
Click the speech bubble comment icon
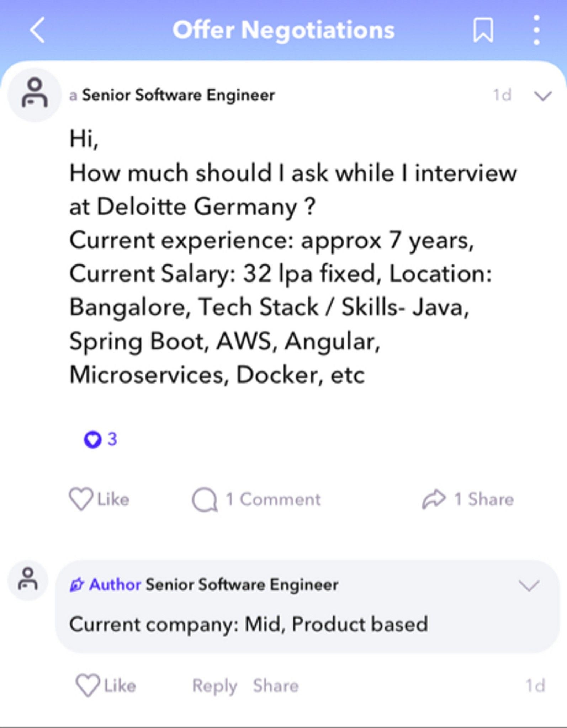[205, 499]
